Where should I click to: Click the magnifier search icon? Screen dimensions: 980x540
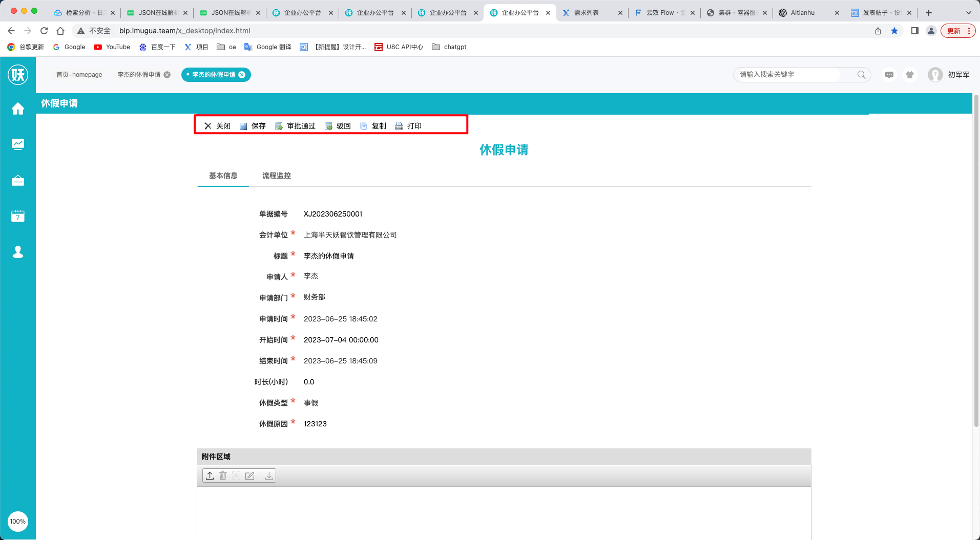tap(862, 75)
